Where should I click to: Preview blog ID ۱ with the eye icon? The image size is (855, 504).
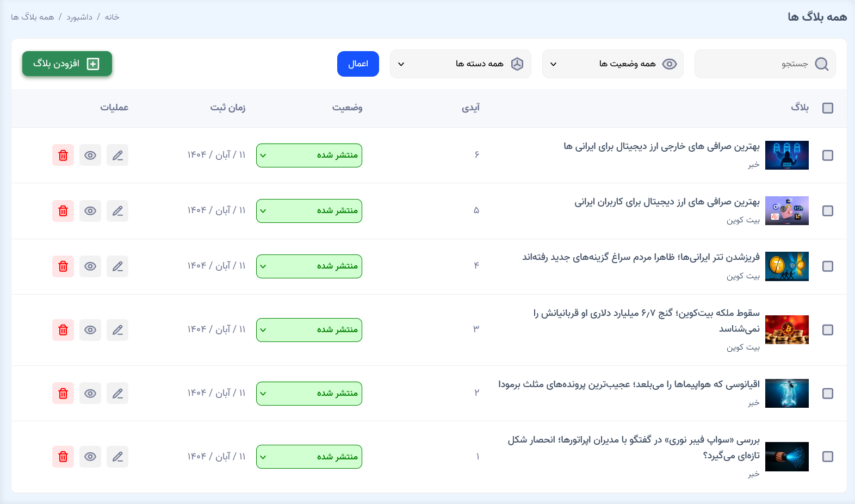click(90, 457)
